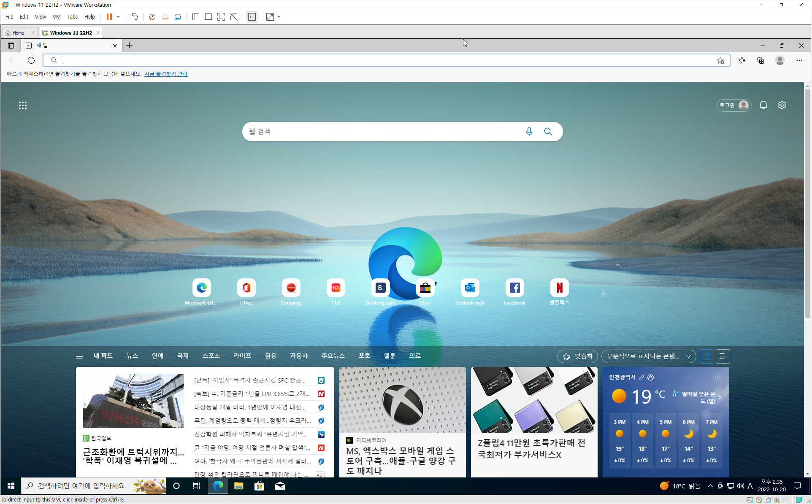Switch feed to grid view
The width and height of the screenshot is (812, 504).
coord(707,356)
